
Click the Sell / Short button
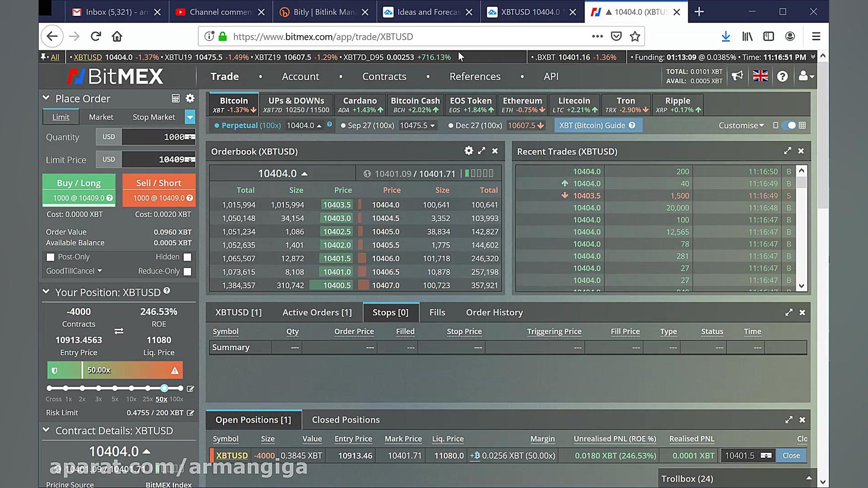159,190
